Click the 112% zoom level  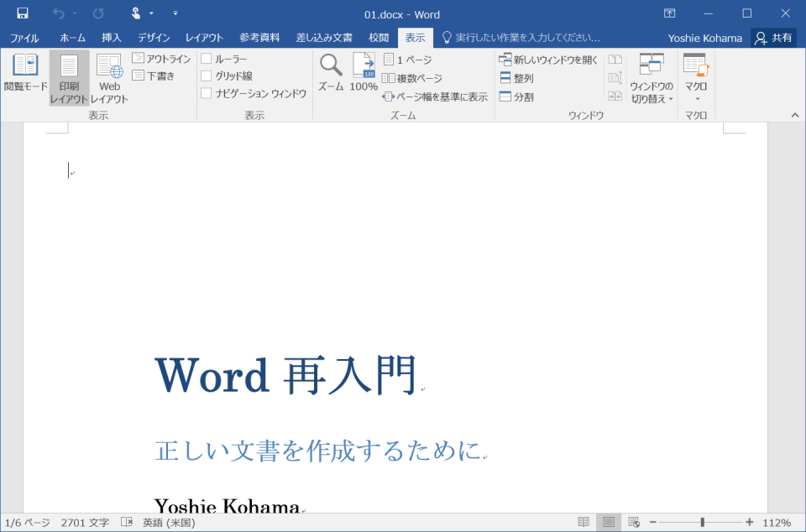tap(777, 523)
